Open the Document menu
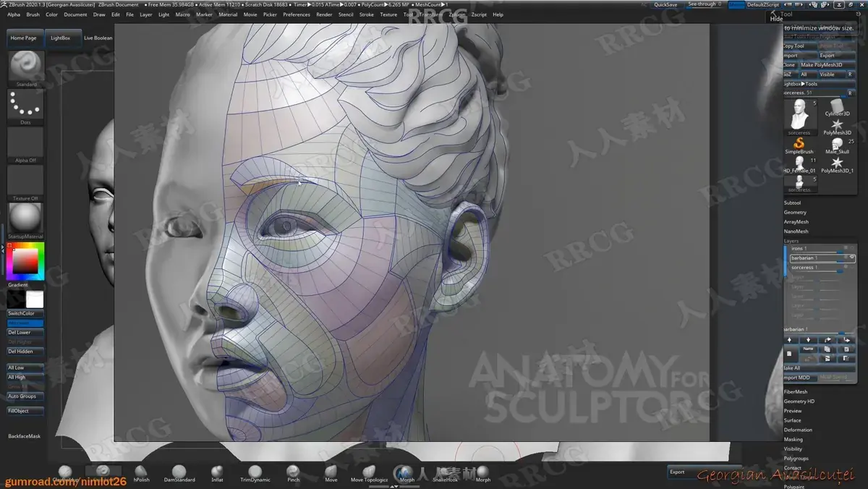The height and width of the screenshot is (489, 868). point(75,14)
